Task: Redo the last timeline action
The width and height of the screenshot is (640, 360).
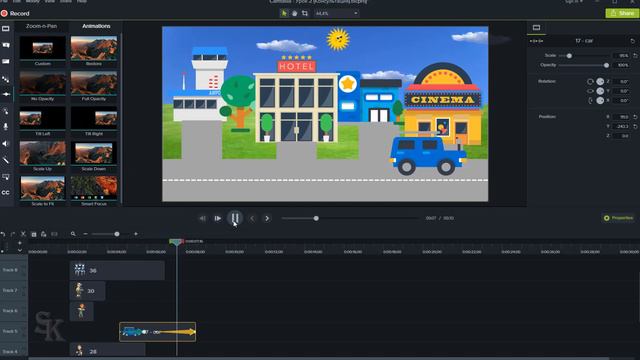Action: 13,234
